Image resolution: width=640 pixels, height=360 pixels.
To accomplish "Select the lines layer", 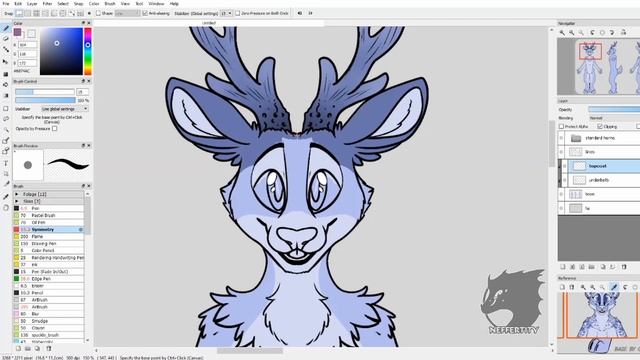I will [599, 152].
